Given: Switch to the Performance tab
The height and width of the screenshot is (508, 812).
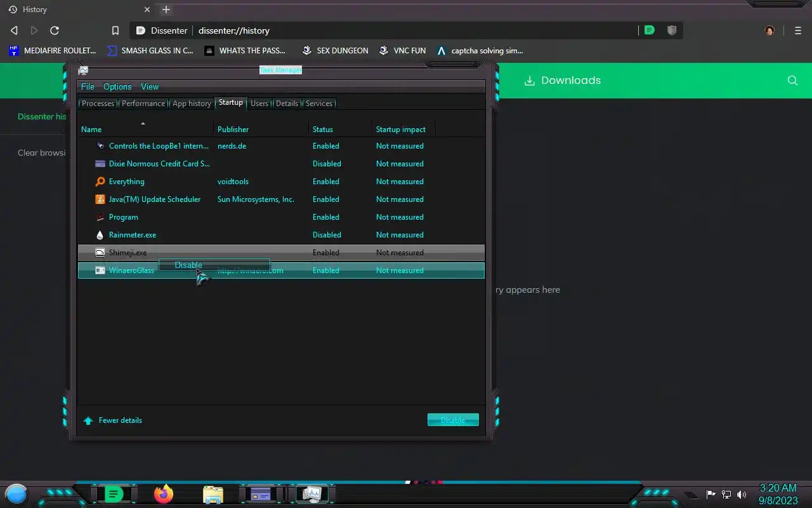Looking at the screenshot, I should click(143, 104).
